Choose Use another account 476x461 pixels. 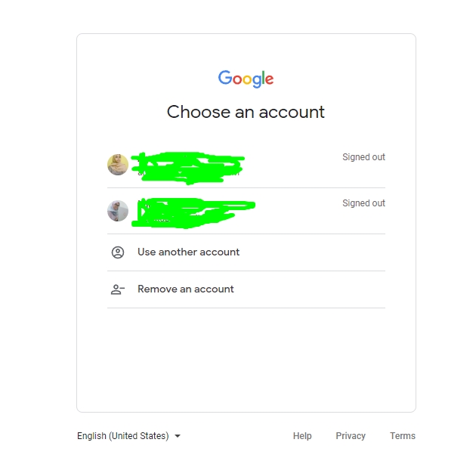(246, 252)
